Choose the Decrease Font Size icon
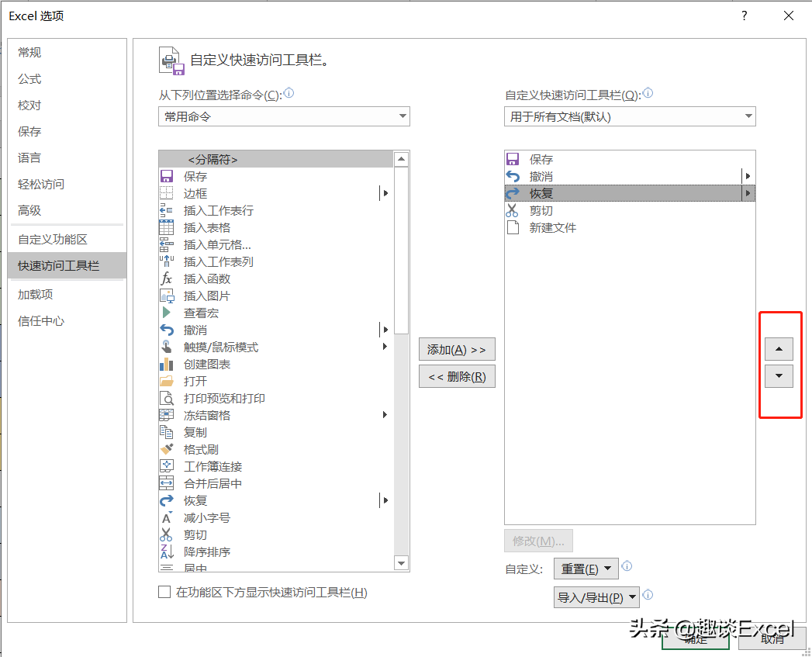 tap(166, 517)
